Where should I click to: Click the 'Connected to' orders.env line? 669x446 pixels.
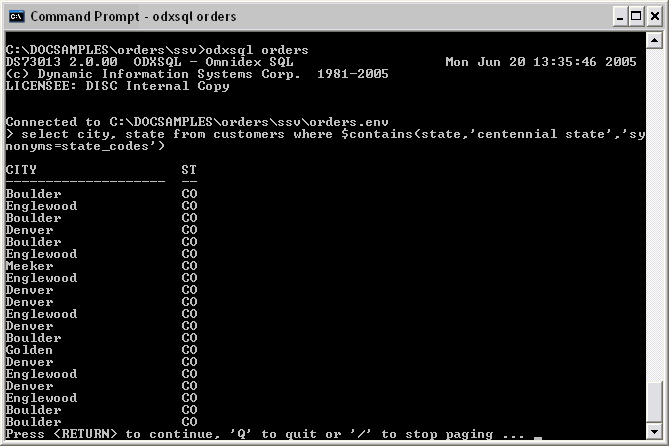[x=197, y=122]
